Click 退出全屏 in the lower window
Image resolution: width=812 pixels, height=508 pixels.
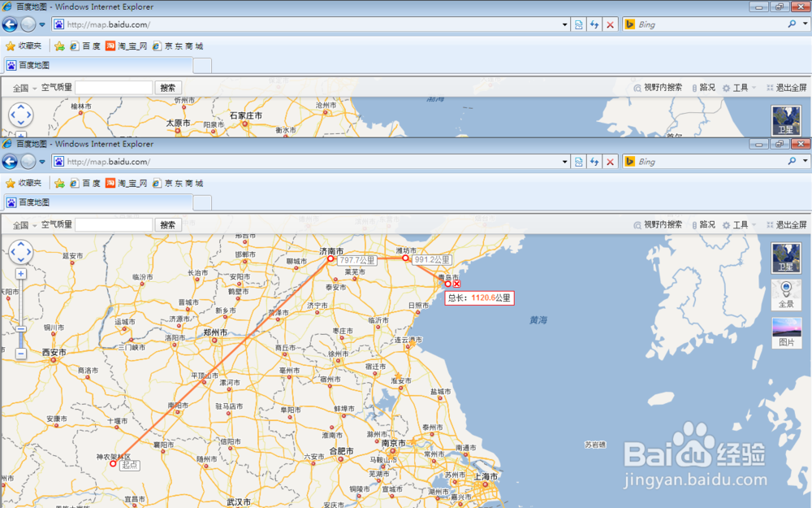[786, 225]
